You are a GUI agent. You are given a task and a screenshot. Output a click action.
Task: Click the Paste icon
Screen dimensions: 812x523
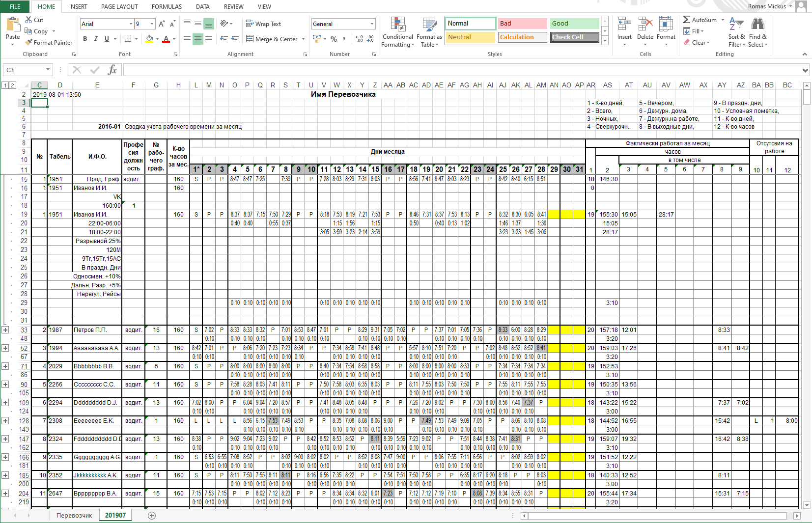[x=13, y=25]
